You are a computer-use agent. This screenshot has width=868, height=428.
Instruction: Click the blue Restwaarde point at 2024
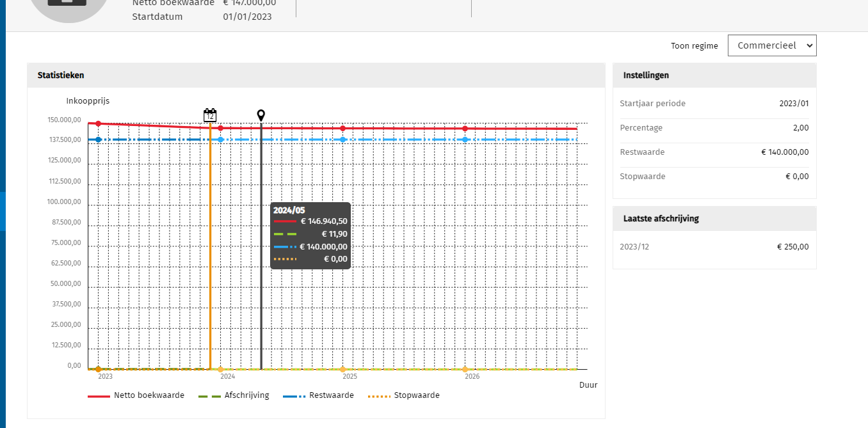coord(221,139)
